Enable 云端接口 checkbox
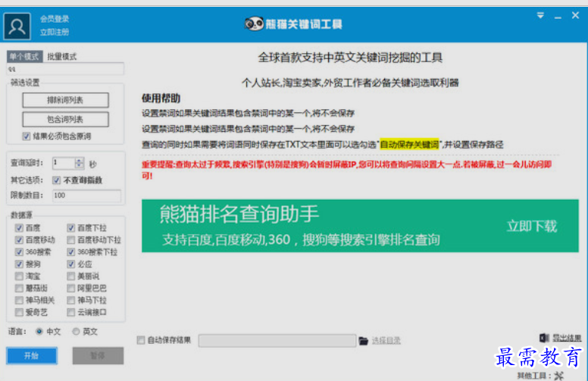This screenshot has width=588, height=381. point(71,312)
